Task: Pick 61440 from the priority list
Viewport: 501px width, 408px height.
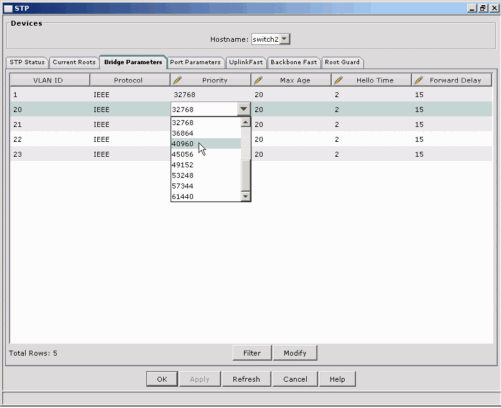Action: (x=206, y=196)
